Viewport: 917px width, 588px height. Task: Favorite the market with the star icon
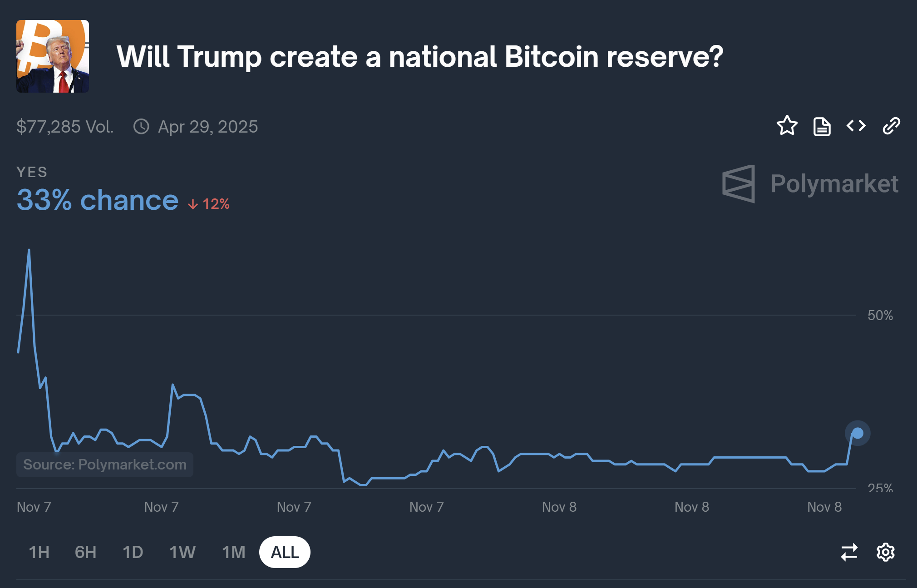(788, 126)
